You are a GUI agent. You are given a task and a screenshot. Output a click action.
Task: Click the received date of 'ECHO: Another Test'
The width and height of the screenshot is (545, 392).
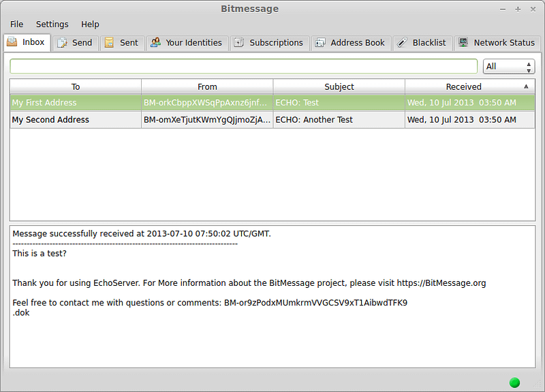(470, 120)
